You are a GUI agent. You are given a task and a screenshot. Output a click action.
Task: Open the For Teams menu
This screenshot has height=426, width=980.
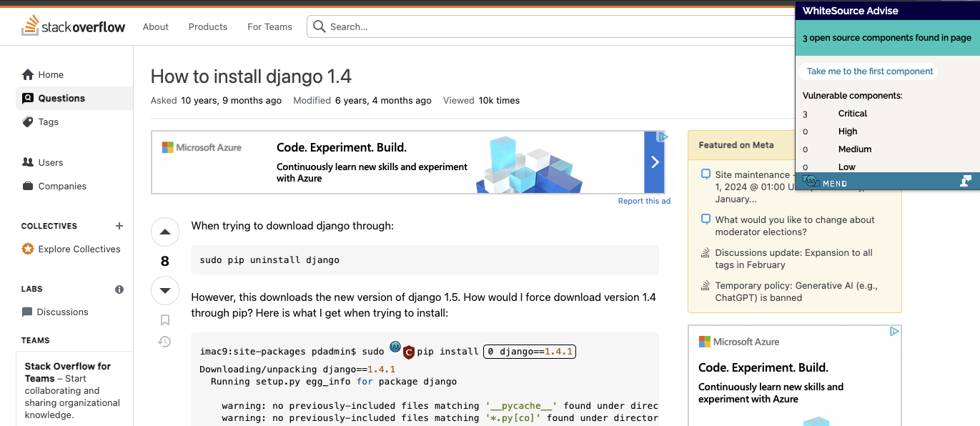(269, 26)
